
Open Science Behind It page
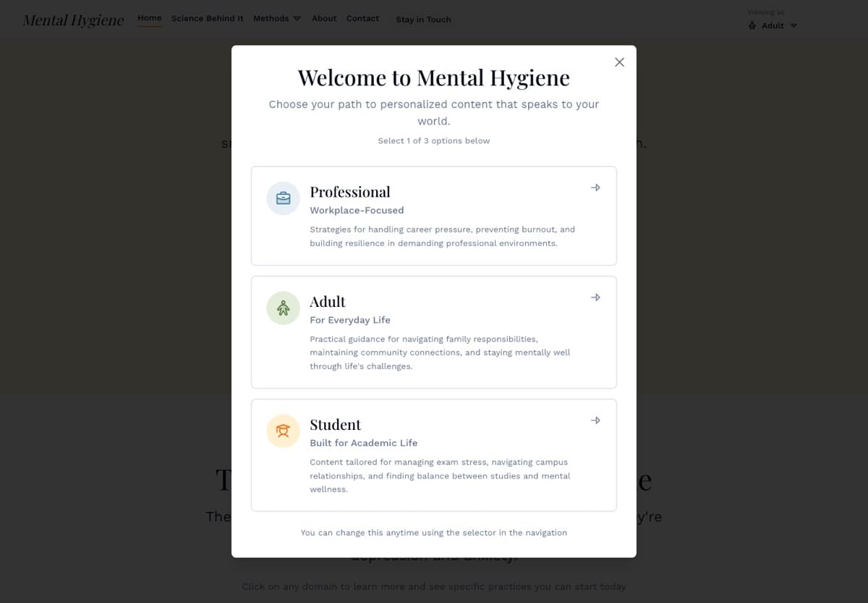point(208,18)
